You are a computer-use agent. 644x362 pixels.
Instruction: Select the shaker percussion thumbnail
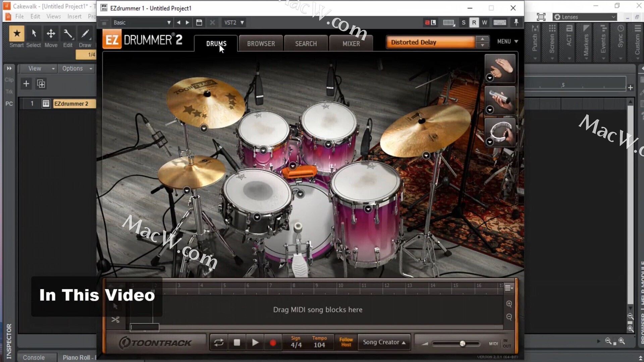500,101
